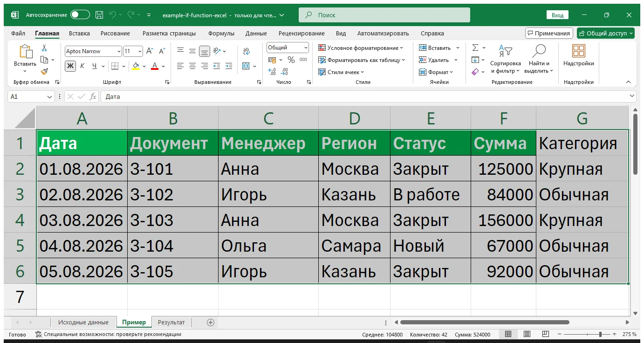
Task: Decrease indent
Action: (x=217, y=66)
